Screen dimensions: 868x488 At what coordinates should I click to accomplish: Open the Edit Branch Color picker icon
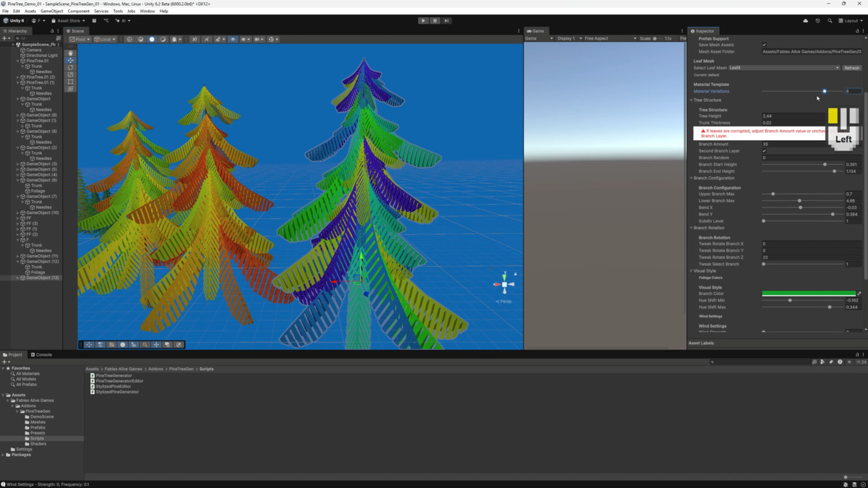coord(859,294)
